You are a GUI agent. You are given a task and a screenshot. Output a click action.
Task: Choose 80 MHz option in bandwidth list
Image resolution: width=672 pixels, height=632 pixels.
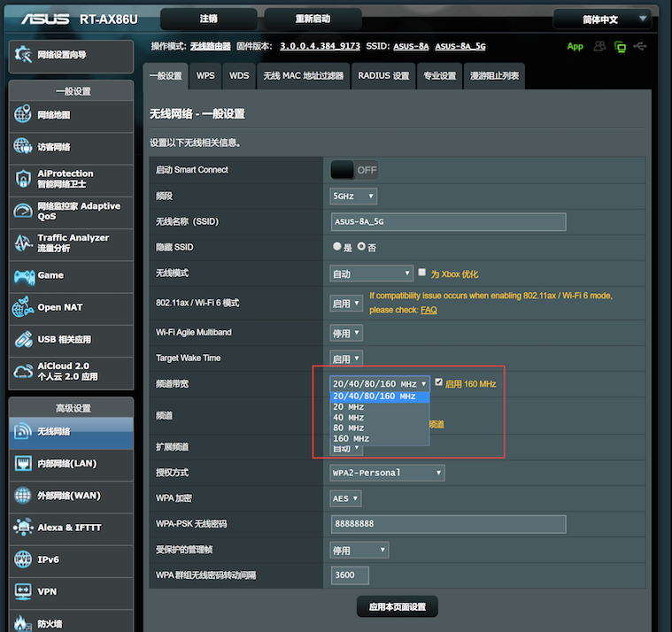(380, 428)
